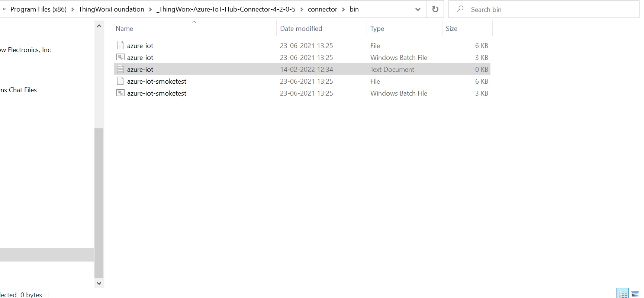Click bin breadcrumb segment
Image resolution: width=644 pixels, height=298 pixels.
click(x=354, y=9)
